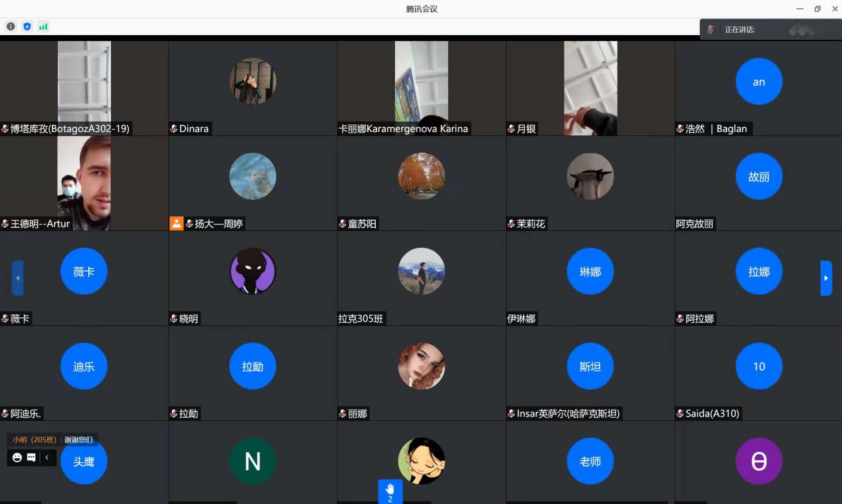Click the mic icon on 王德明--Artur's tile

tap(5, 224)
